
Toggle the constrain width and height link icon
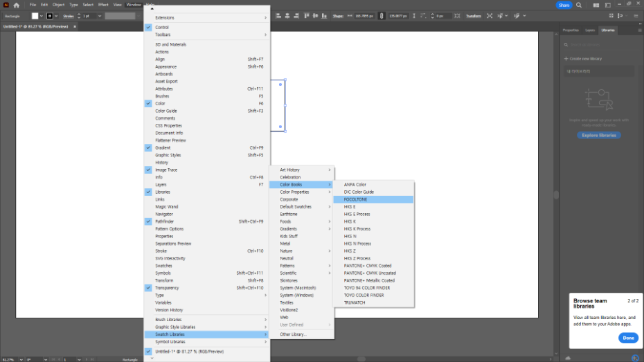(x=382, y=16)
